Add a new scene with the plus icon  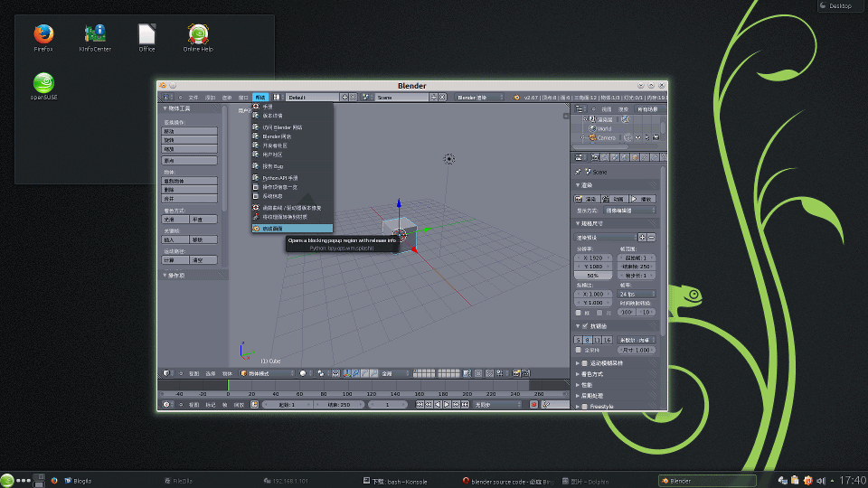[433, 97]
